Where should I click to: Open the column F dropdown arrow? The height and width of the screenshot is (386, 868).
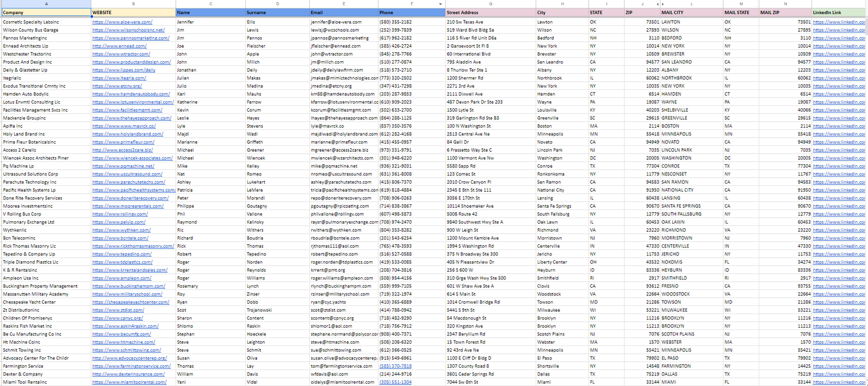pos(441,4)
